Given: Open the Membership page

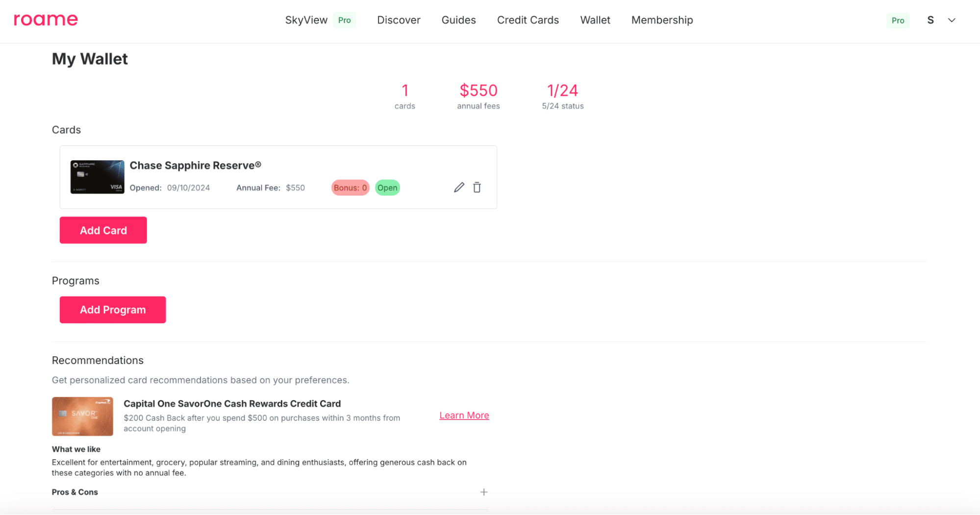Looking at the screenshot, I should coord(662,20).
